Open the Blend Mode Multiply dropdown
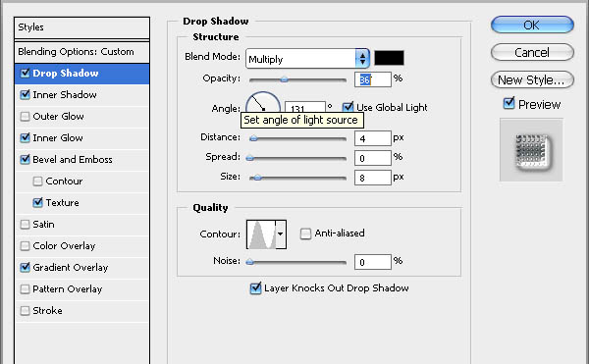Image resolution: width=589 pixels, height=364 pixels. 307,59
